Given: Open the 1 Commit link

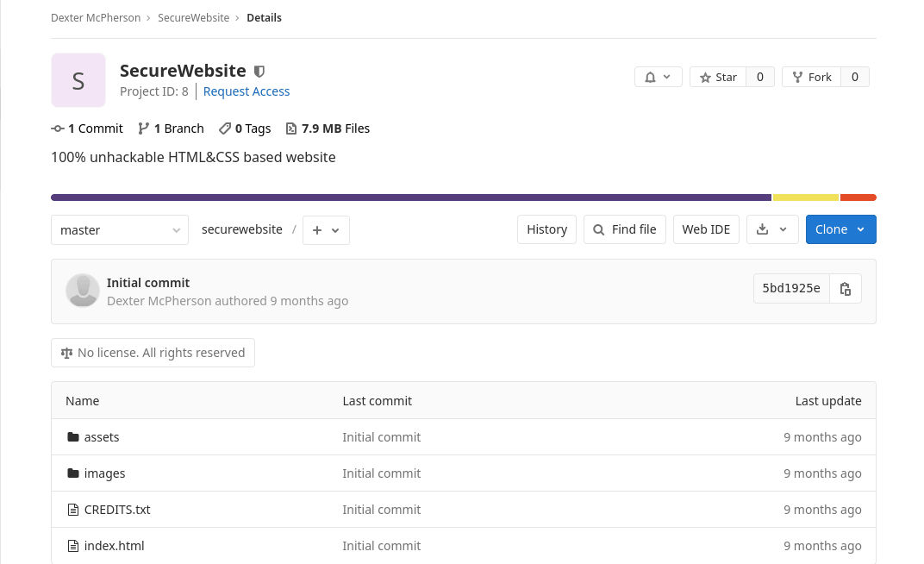Looking at the screenshot, I should click(x=87, y=128).
